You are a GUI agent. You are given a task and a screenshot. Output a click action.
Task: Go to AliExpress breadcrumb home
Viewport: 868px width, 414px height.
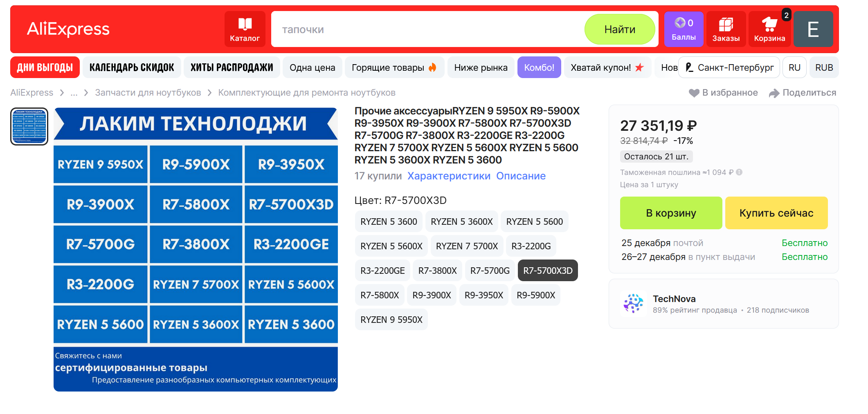(32, 93)
